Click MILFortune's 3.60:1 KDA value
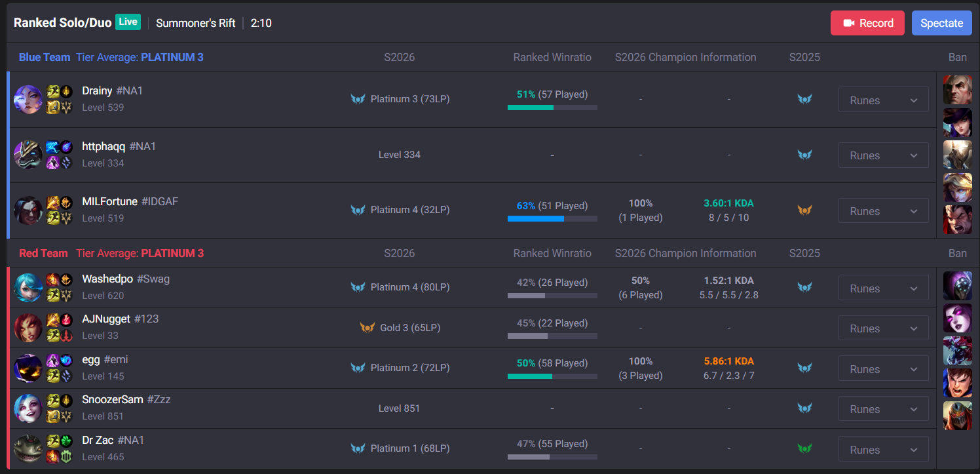The image size is (980, 474). (x=729, y=203)
